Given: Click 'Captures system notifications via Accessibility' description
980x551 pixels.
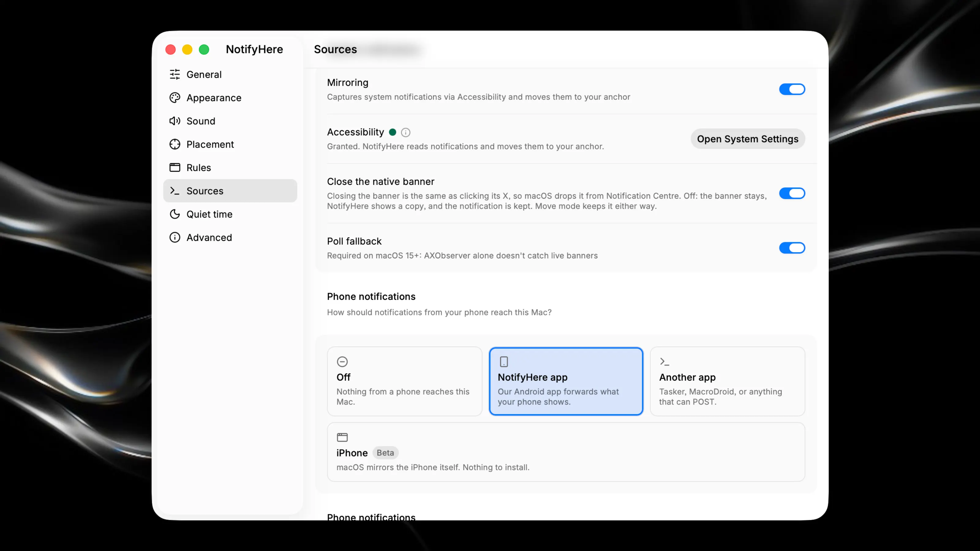Looking at the screenshot, I should coord(479,97).
